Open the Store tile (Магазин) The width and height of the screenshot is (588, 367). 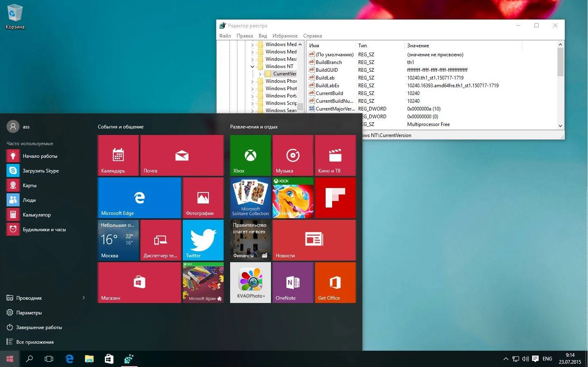click(140, 283)
